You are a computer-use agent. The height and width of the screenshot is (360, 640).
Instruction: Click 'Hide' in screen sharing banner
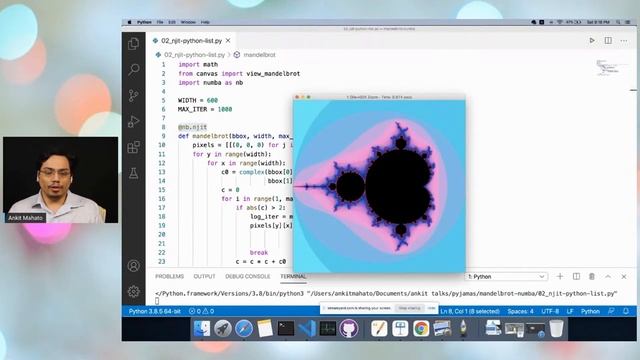pos(431,308)
